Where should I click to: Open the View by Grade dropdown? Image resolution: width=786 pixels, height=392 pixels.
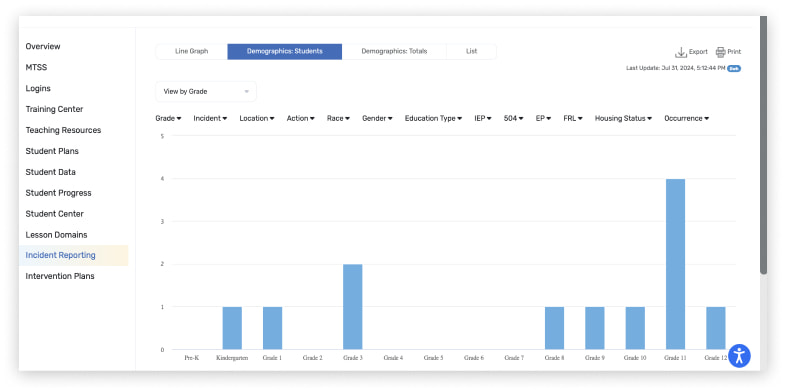[206, 92]
